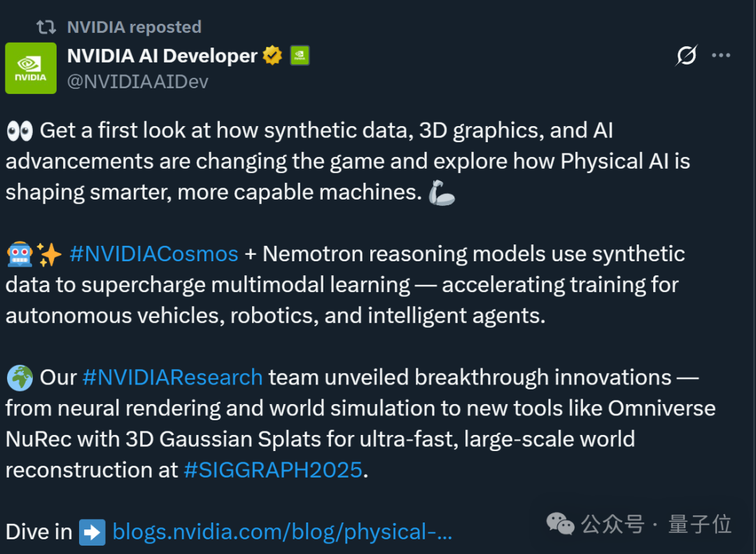756x554 pixels.
Task: Click the NVIDIA profile avatar
Action: click(x=31, y=68)
